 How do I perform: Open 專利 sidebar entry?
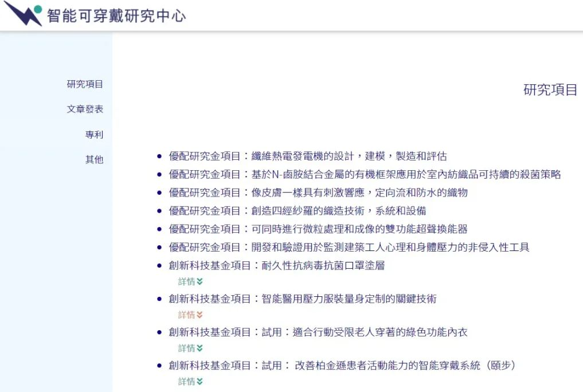point(92,135)
